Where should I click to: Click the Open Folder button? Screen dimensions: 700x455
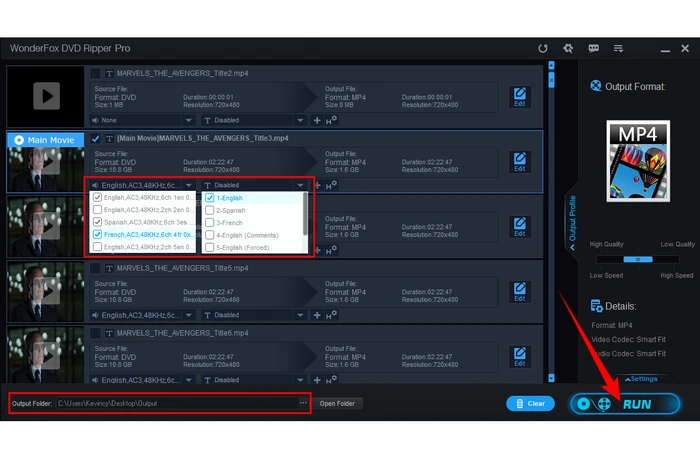(337, 403)
